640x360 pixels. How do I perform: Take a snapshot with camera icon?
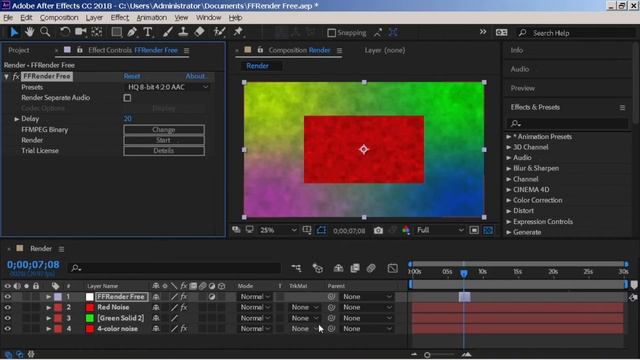click(378, 231)
